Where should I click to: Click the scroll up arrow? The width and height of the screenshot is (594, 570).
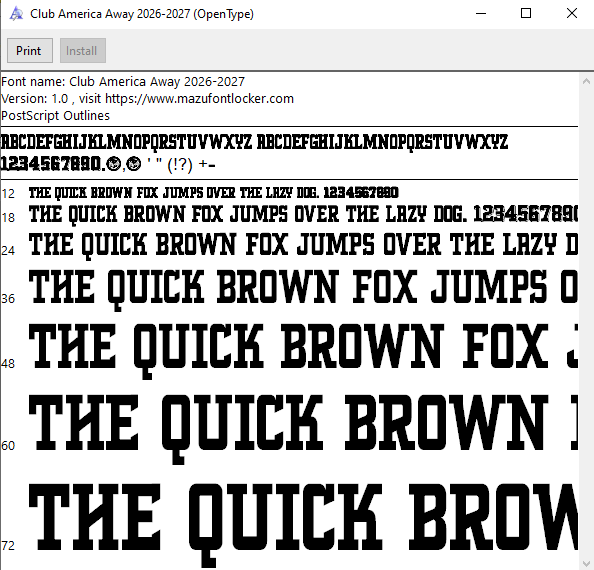[586, 81]
